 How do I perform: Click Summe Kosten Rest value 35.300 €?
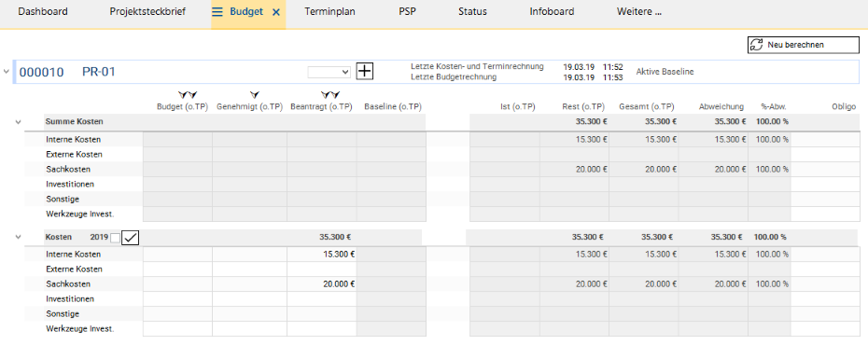click(x=592, y=121)
